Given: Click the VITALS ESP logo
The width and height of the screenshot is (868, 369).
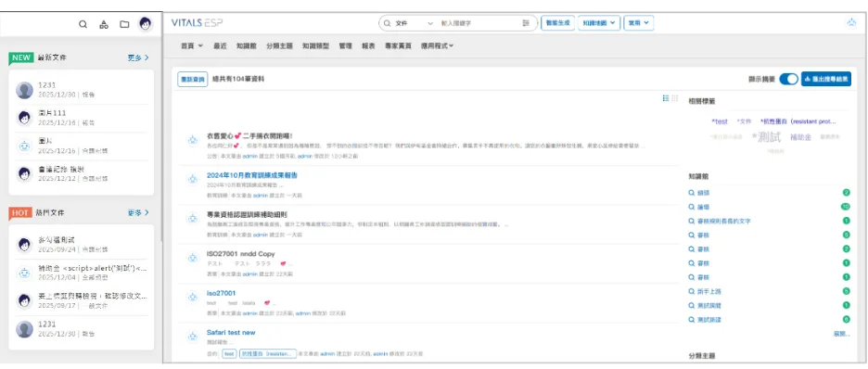Looking at the screenshot, I should click(197, 23).
